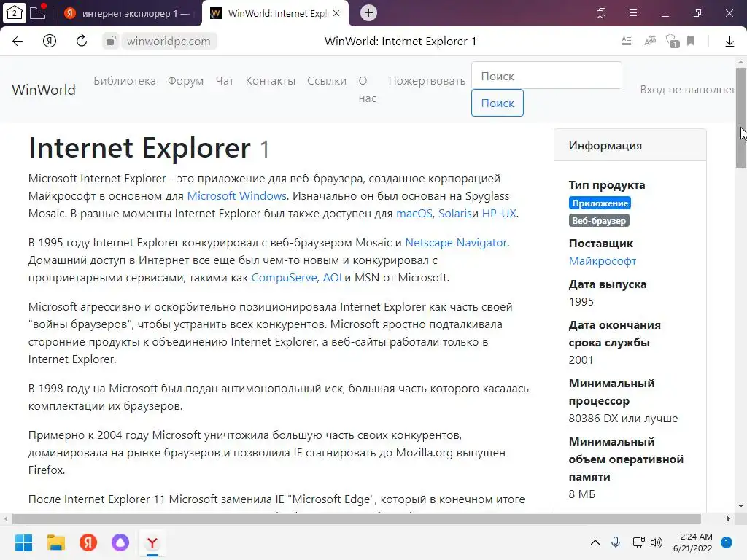This screenshot has height=560, width=747.
Task: Click the new tab group icon
Action: point(38,13)
